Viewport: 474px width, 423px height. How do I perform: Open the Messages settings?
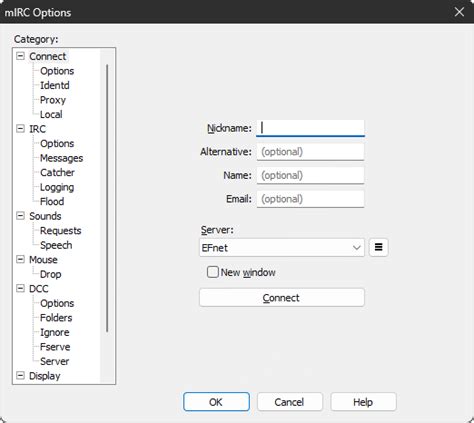(61, 158)
